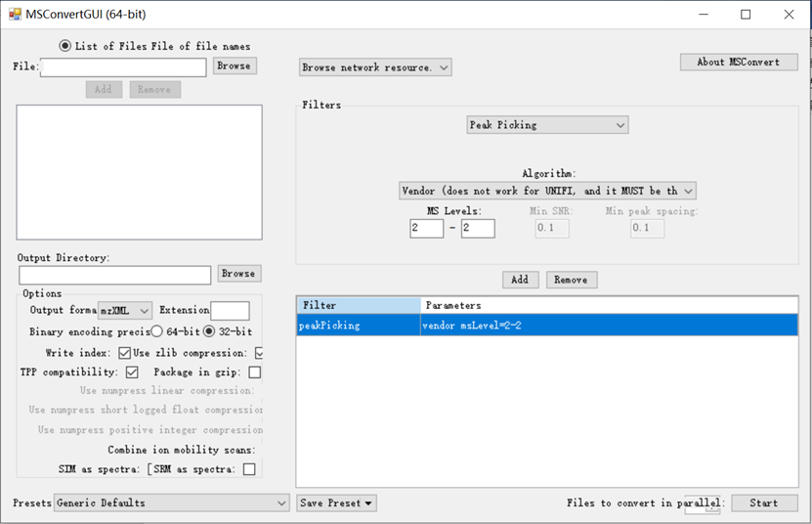Browse for an input file

pyautogui.click(x=235, y=65)
